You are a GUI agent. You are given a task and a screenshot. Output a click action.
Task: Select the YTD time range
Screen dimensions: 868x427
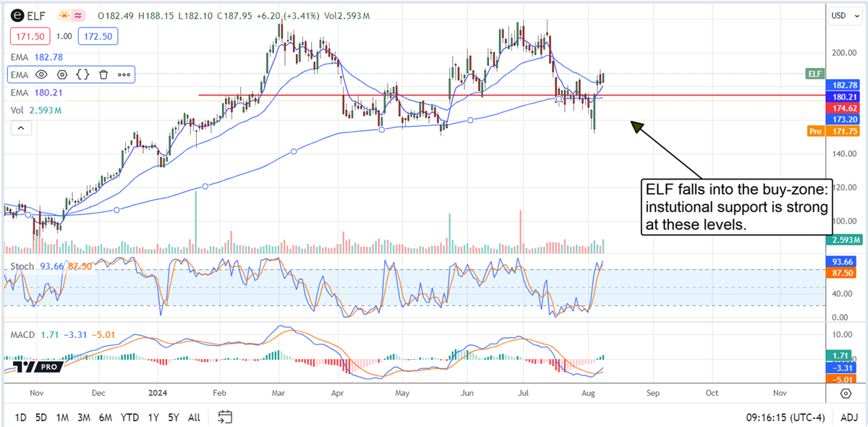[x=130, y=417]
